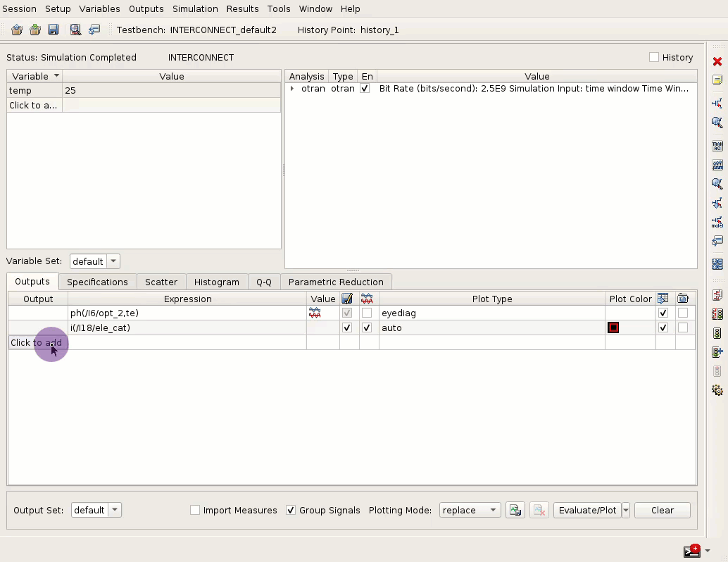The width and height of the screenshot is (728, 562).
Task: Click the spec table column header icon
Action: coord(663,299)
